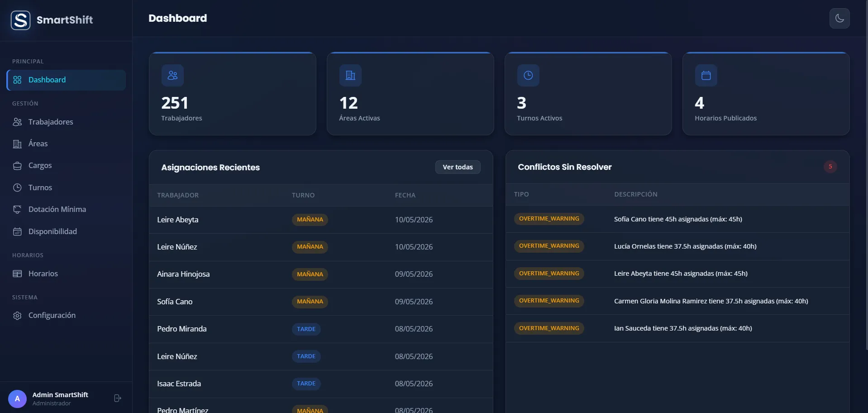Click OVERTIME_WARNING badge for Ian Sauceda conflict

click(x=549, y=328)
